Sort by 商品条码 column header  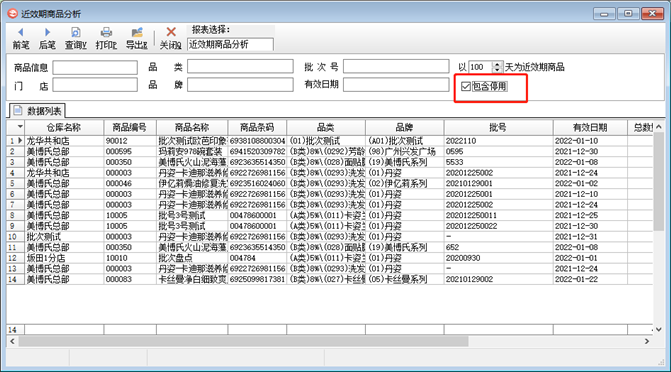tap(257, 128)
